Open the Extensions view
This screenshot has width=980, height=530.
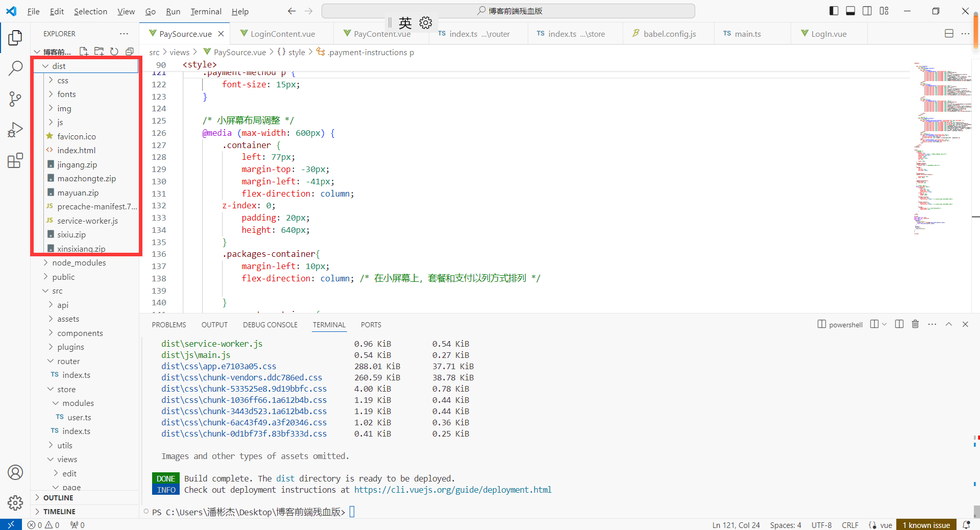(15, 160)
